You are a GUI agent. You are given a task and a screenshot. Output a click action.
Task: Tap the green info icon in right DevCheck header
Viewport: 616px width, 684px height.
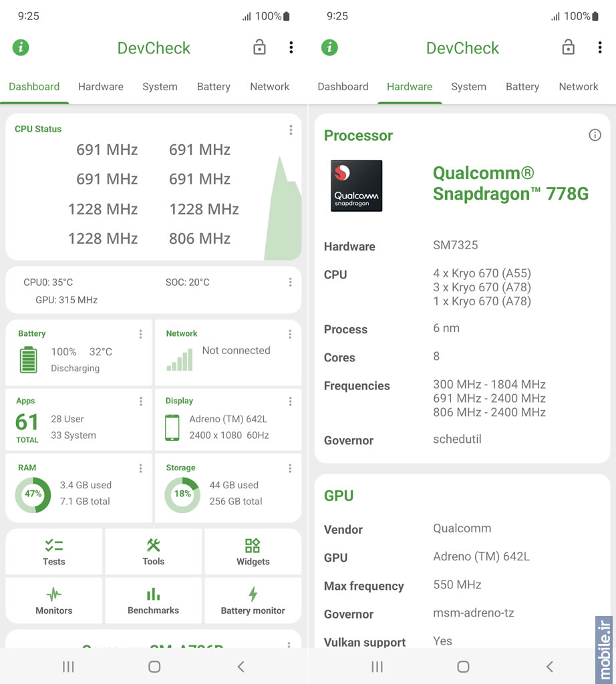pos(329,47)
